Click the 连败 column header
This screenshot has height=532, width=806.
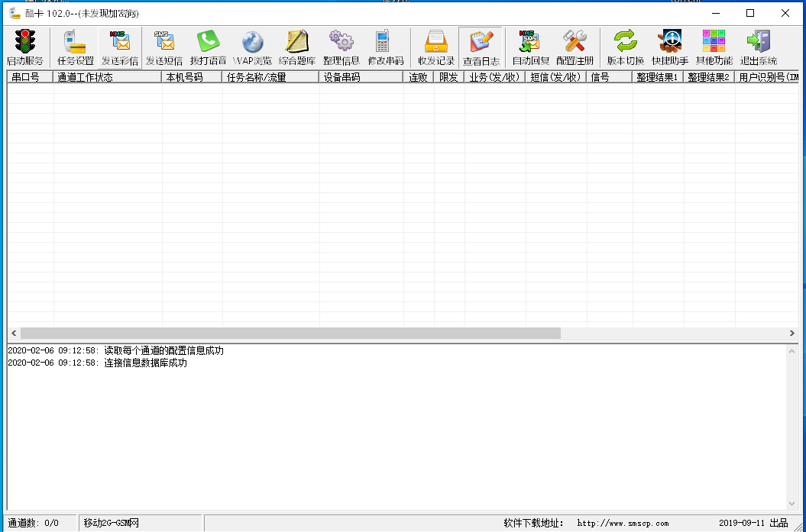tap(419, 77)
